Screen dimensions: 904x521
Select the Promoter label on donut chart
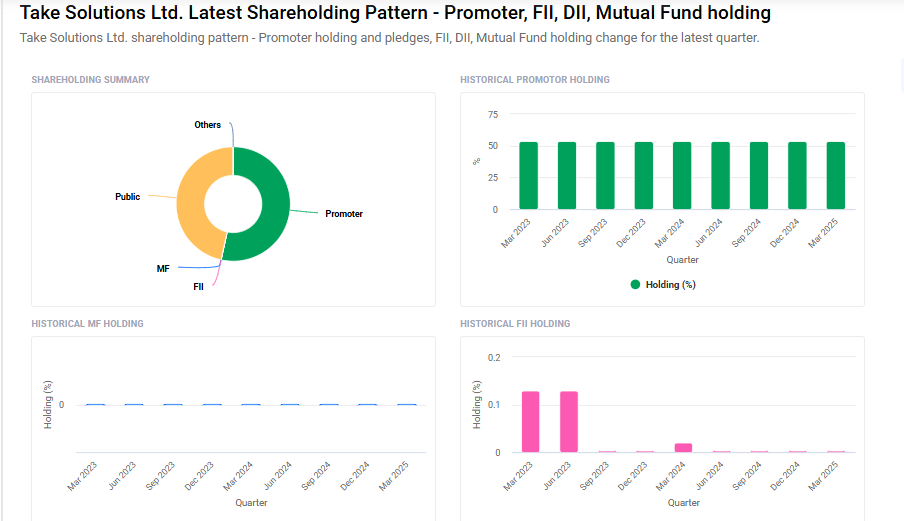[x=344, y=214]
